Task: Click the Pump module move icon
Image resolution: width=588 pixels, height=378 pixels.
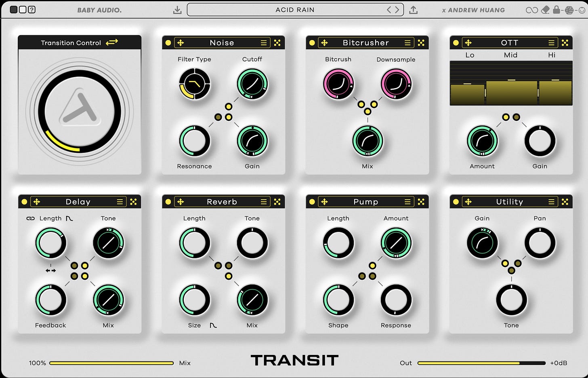Action: 324,202
